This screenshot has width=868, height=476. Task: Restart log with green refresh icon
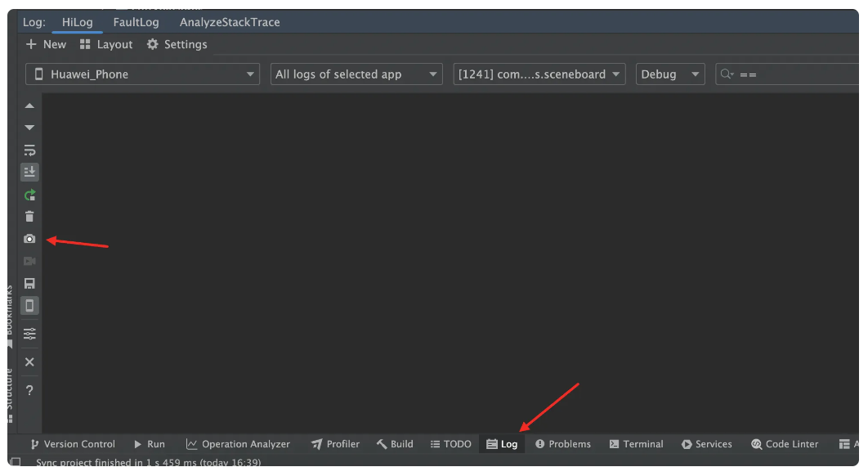click(x=29, y=195)
